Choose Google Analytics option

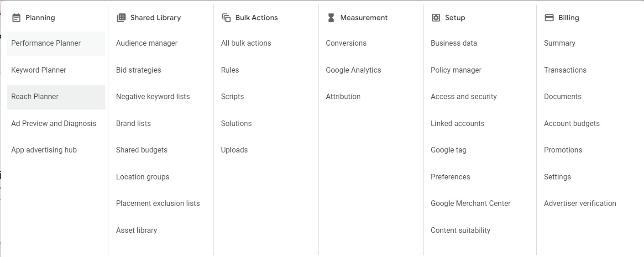tap(353, 70)
